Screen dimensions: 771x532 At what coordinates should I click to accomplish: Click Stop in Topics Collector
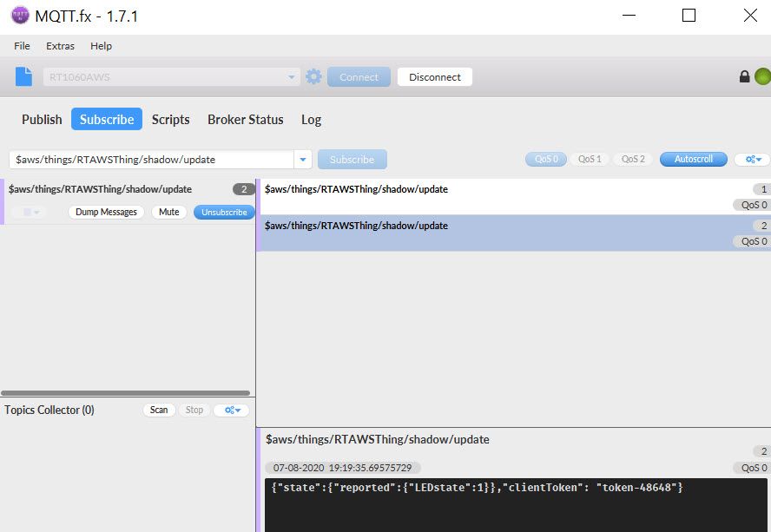[194, 410]
